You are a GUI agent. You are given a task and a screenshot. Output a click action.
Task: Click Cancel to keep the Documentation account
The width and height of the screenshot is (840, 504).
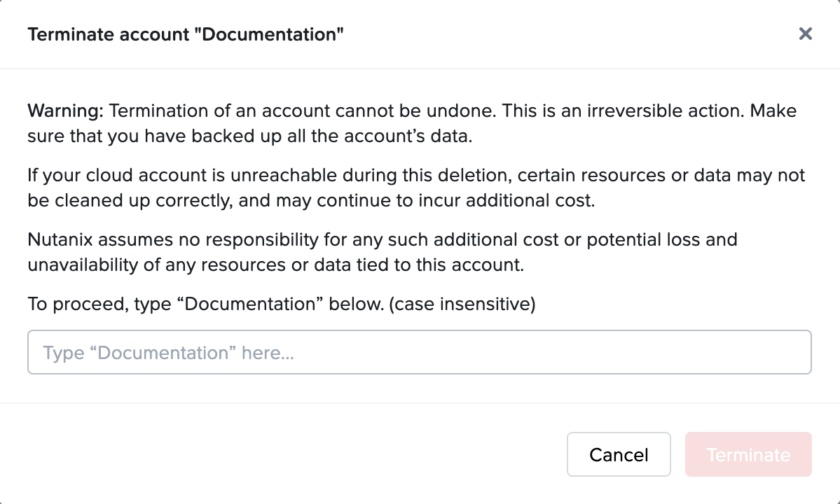click(619, 454)
